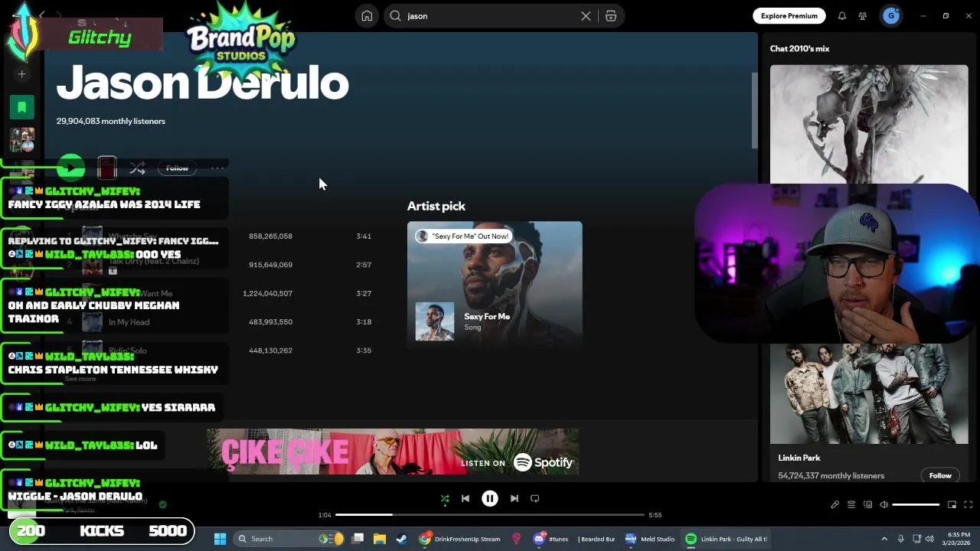Click the plus Create button in left sidebar
The image size is (980, 551).
(x=22, y=74)
